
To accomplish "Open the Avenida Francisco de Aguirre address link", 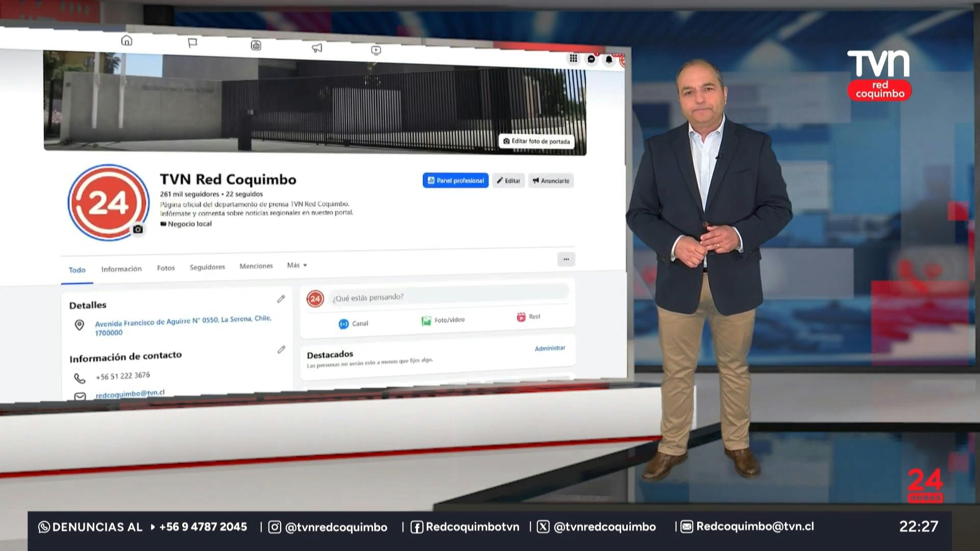I will coord(183,325).
